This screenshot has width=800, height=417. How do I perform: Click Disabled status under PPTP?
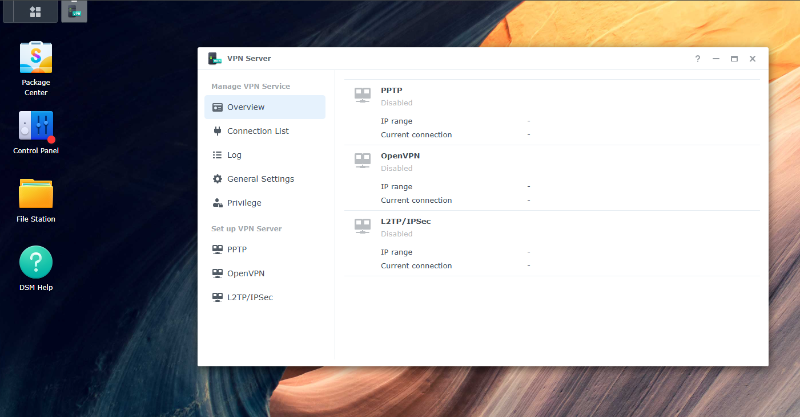[x=396, y=103]
